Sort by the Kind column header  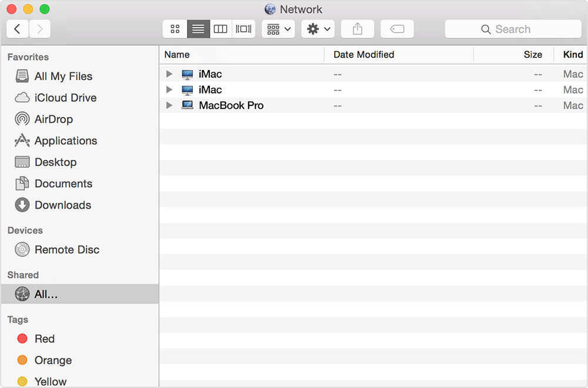pos(570,55)
